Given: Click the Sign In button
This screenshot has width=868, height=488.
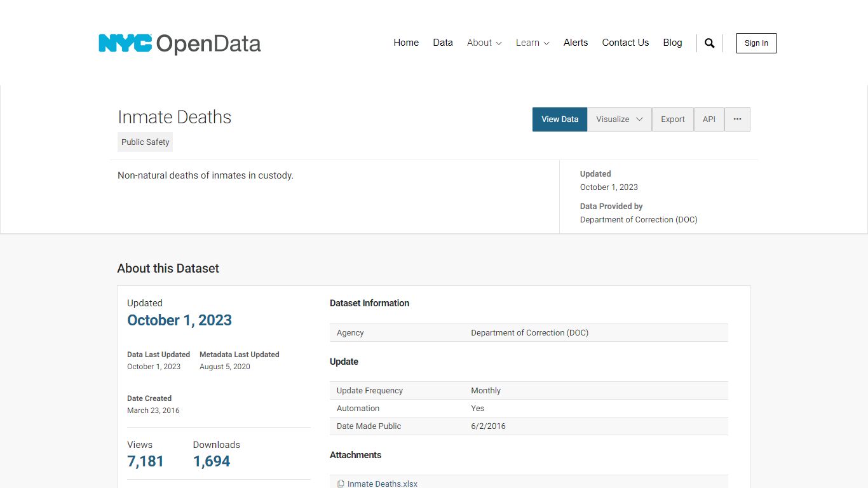Looking at the screenshot, I should [756, 43].
